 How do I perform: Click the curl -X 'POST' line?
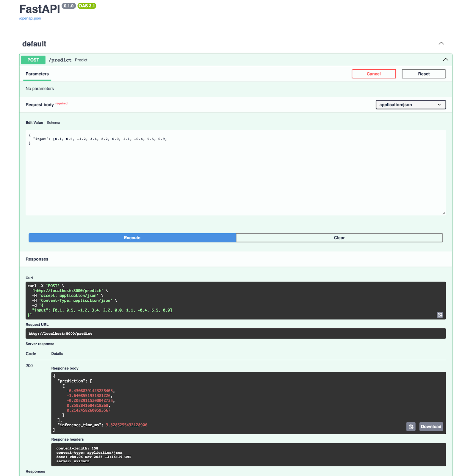coord(46,286)
